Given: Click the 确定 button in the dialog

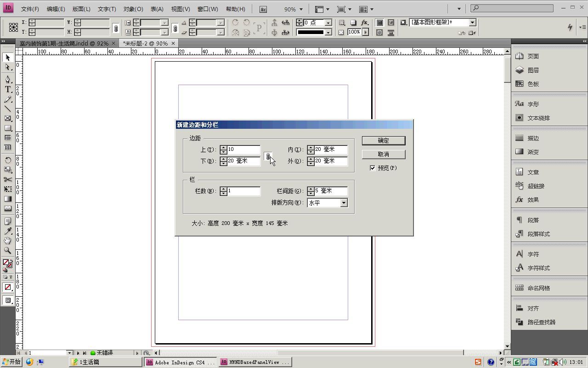Looking at the screenshot, I should click(383, 140).
